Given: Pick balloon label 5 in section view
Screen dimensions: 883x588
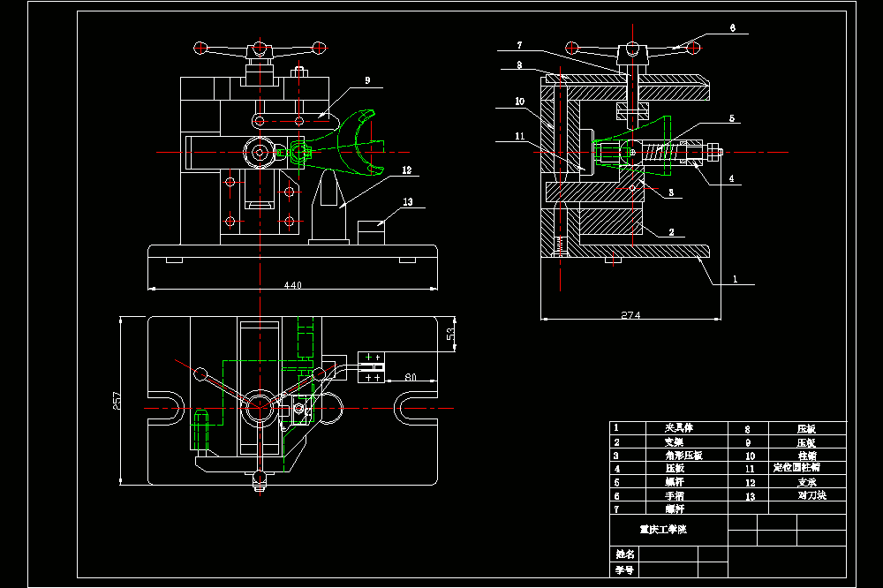Looking at the screenshot, I should coord(731,118).
